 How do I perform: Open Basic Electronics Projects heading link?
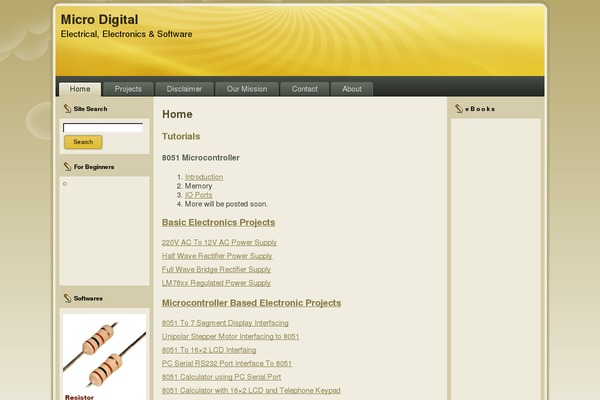(x=218, y=222)
